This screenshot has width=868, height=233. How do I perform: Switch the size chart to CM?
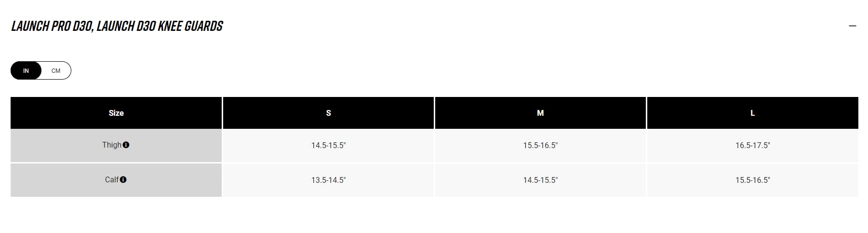pyautogui.click(x=56, y=71)
